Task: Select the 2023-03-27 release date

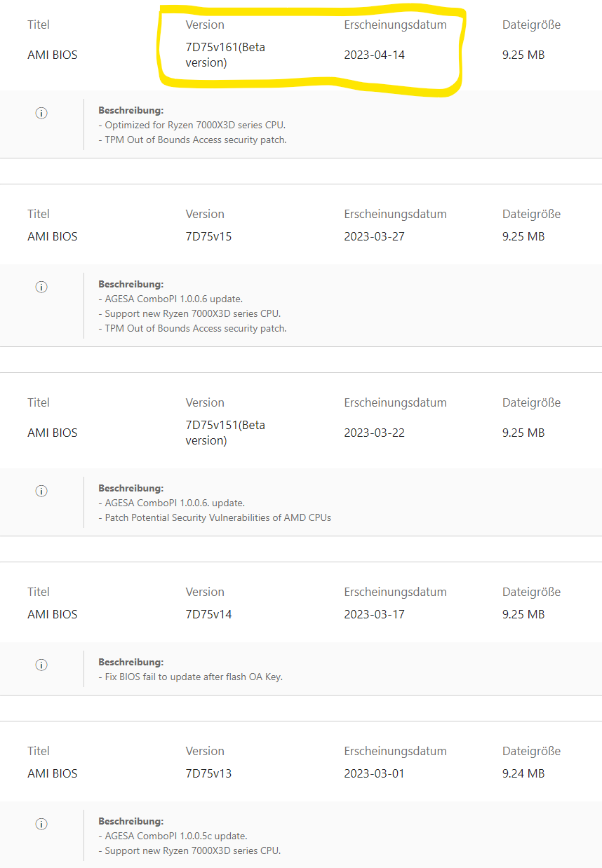Action: coord(374,236)
